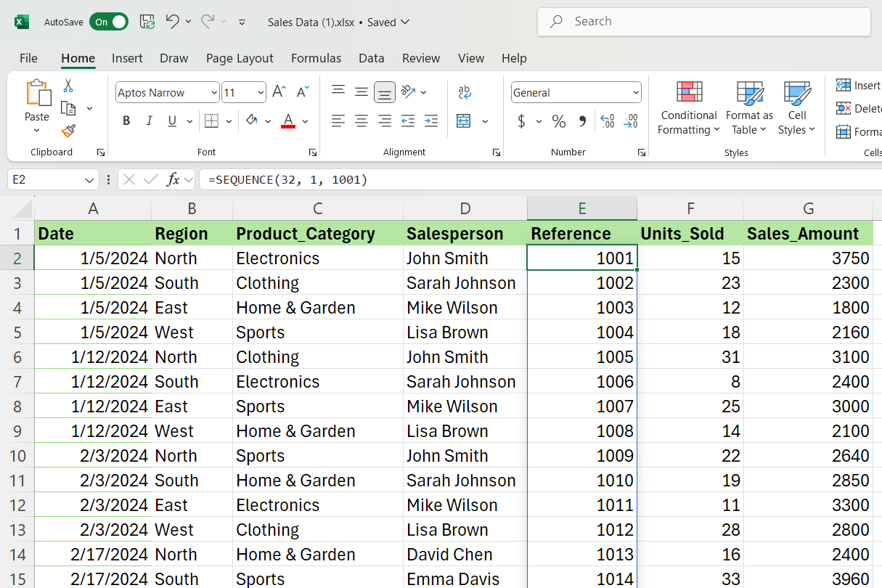Click the Merge & Center icon
The image size is (882, 588).
coord(464,121)
